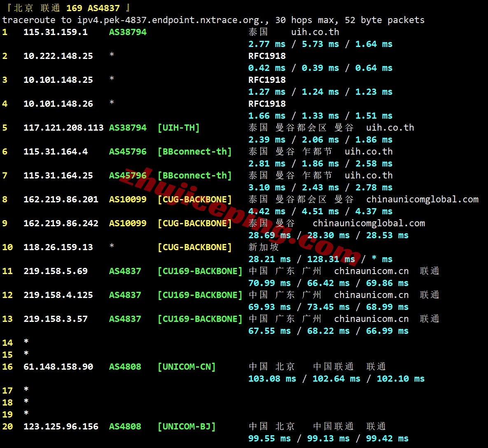This screenshot has width=488, height=448.
Task: Click the 新加坡 location on hop 10
Action: tap(264, 247)
